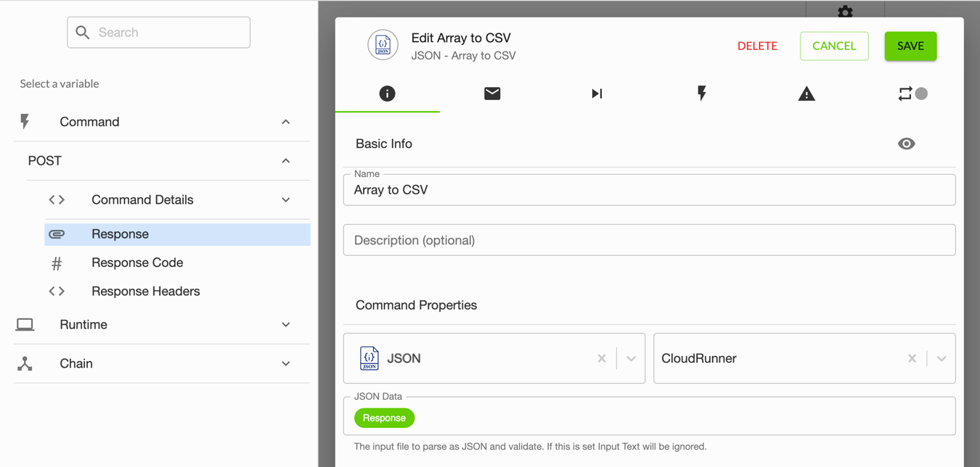Collapse the Command section
Image resolution: width=980 pixels, height=467 pixels.
click(x=286, y=122)
